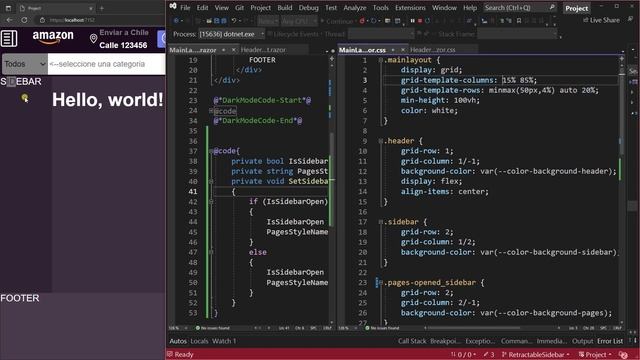Close the browser Project tab
640x360 pixels.
point(91,8)
